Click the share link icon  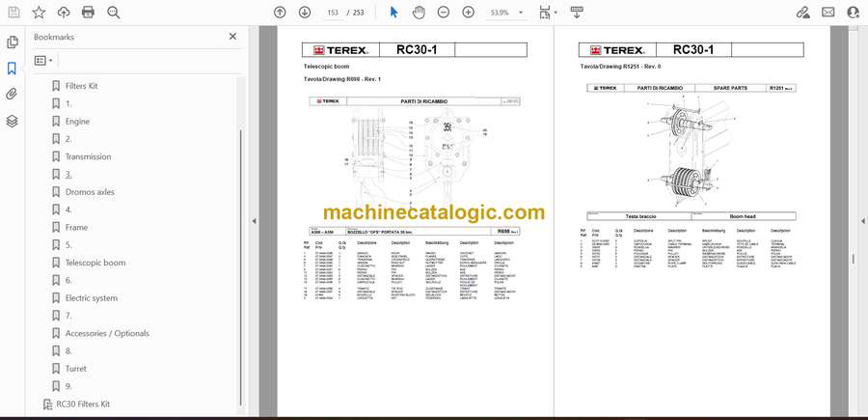point(802,13)
